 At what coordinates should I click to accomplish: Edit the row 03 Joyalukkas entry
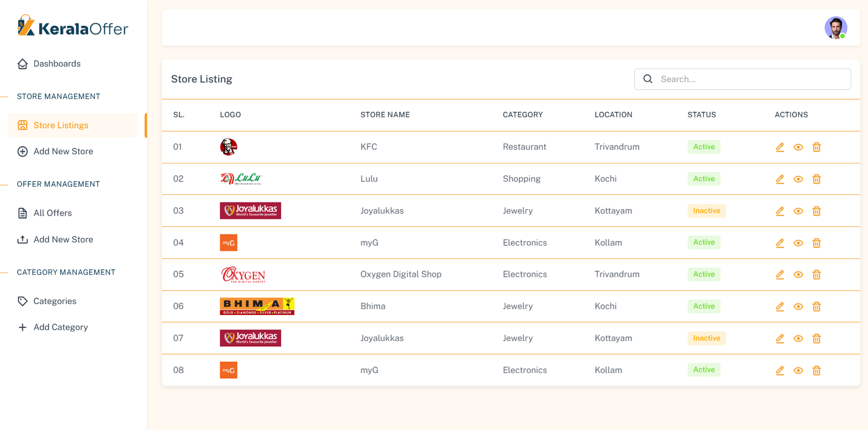[x=780, y=211]
